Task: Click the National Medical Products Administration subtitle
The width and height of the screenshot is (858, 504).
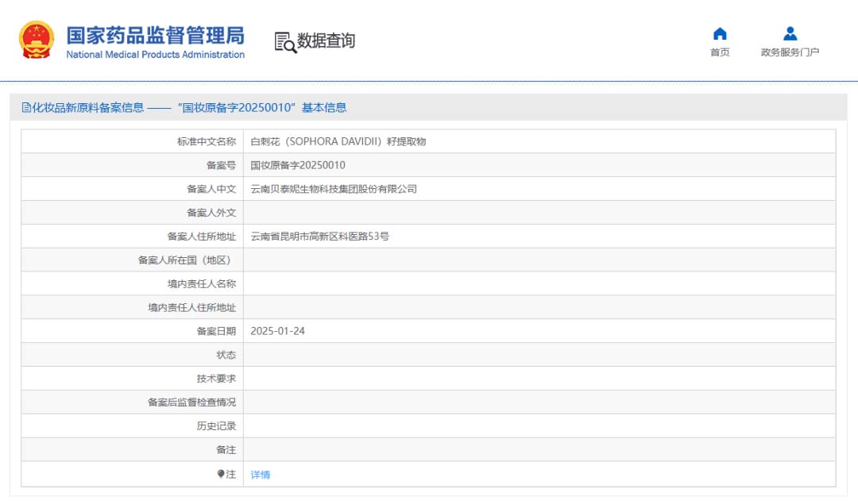Action: 155,55
